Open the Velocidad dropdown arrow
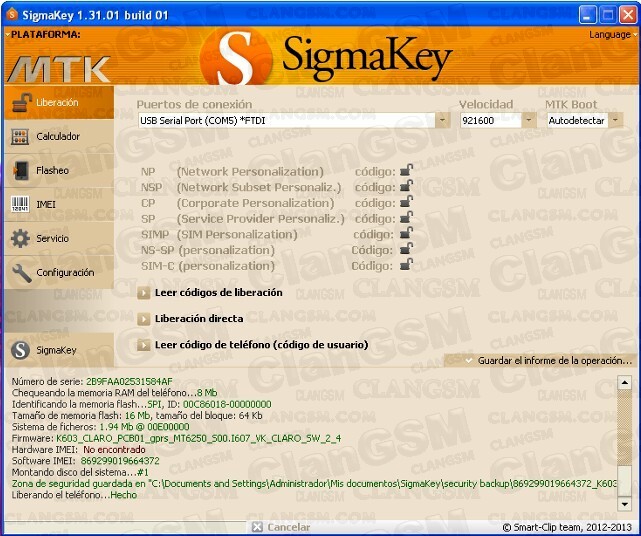 [x=529, y=121]
